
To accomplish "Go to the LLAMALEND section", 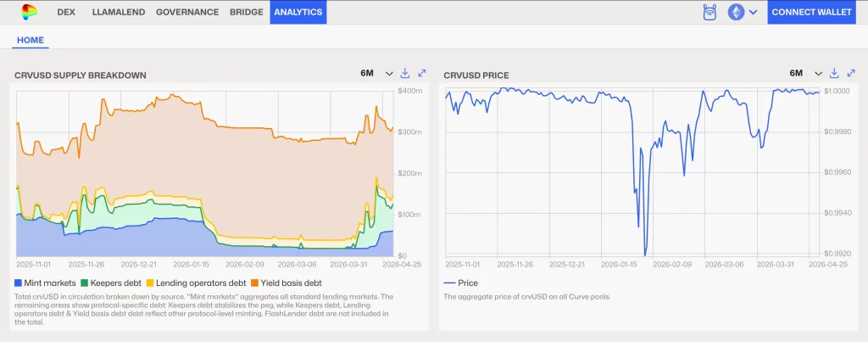I will [118, 12].
